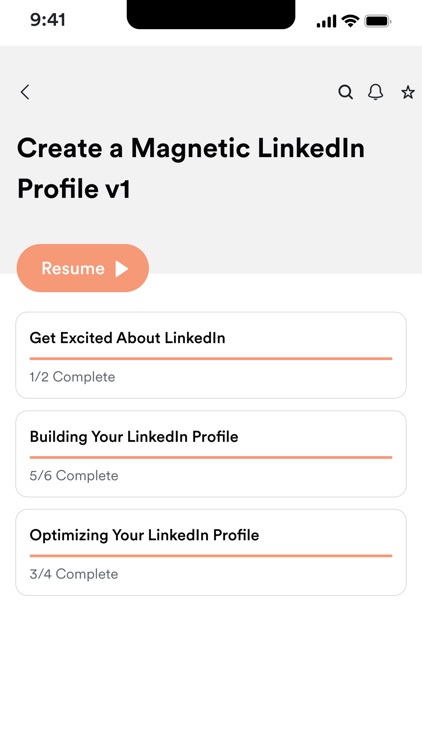This screenshot has width=422, height=750.
Task: Tap the 9:41 clock in the status bar
Action: coord(48,20)
